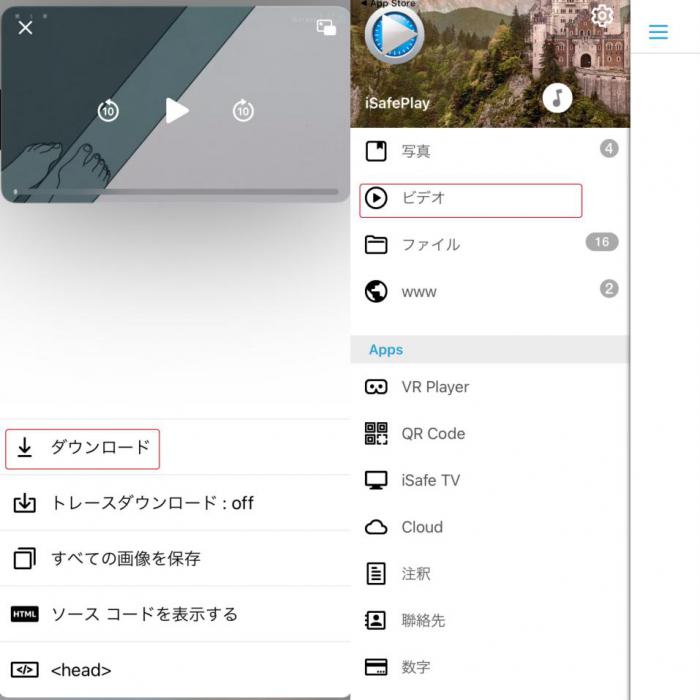The height and width of the screenshot is (700, 700).
Task: Click the HTML badge icon
Action: [25, 614]
